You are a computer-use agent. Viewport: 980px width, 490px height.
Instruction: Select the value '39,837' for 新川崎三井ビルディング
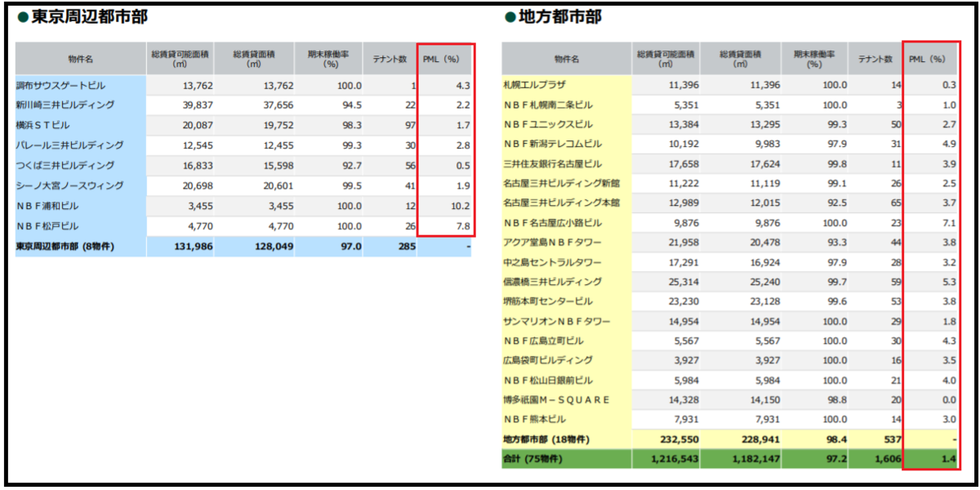(x=198, y=105)
